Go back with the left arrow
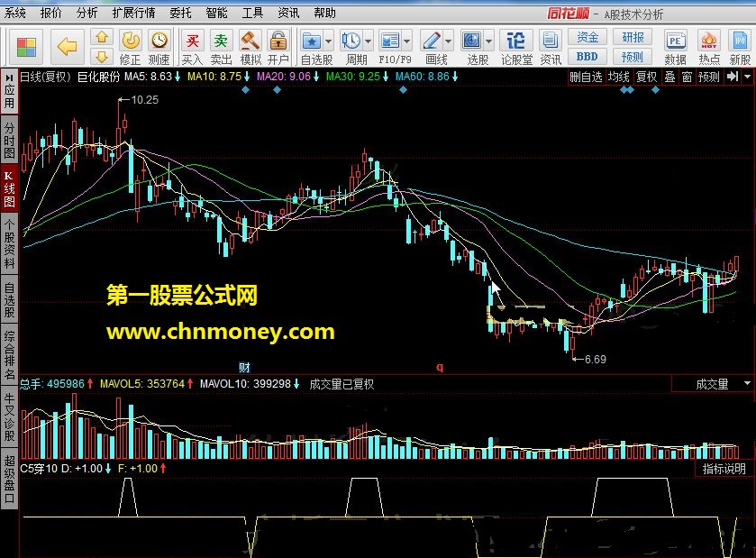This screenshot has height=558, width=756. (x=67, y=47)
